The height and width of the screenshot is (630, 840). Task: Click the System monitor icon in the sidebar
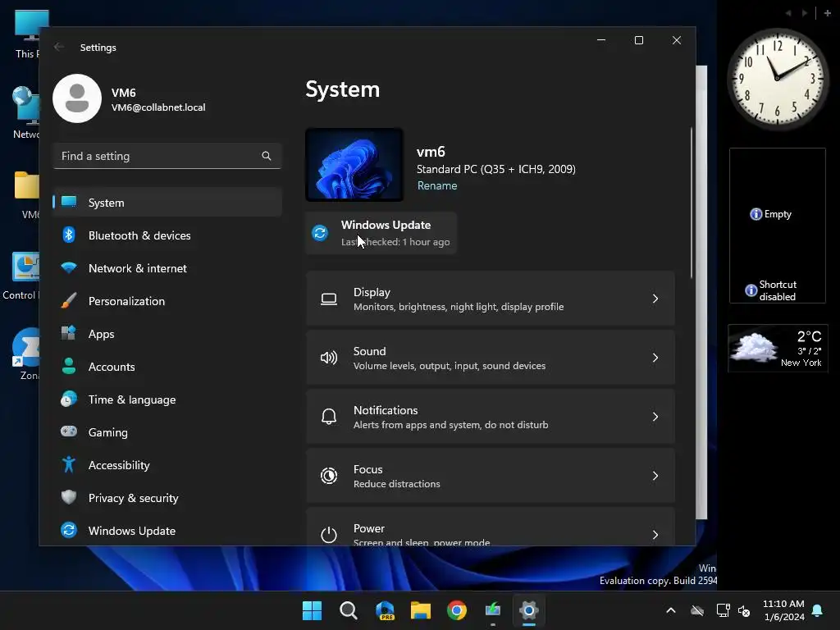pos(69,202)
